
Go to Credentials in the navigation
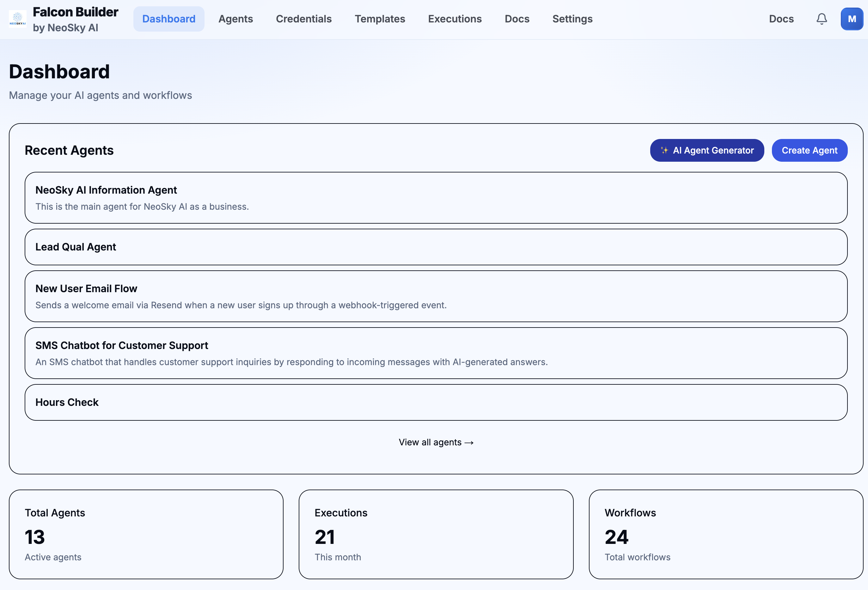(x=304, y=19)
